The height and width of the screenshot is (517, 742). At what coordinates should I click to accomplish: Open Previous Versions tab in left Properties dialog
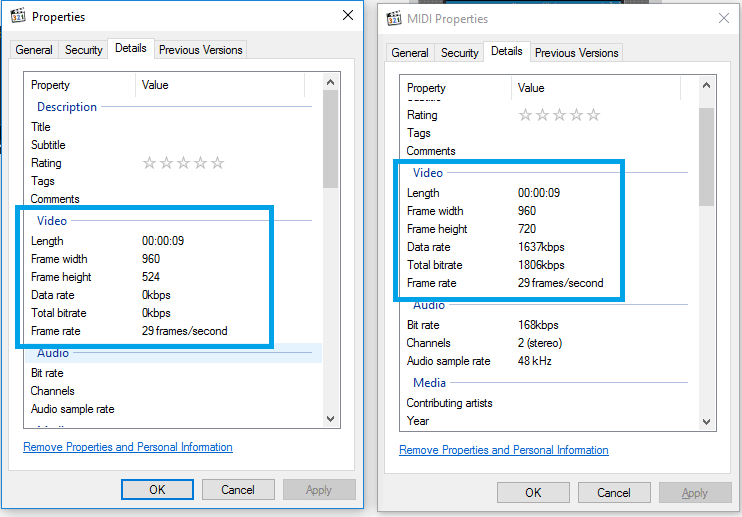point(201,50)
